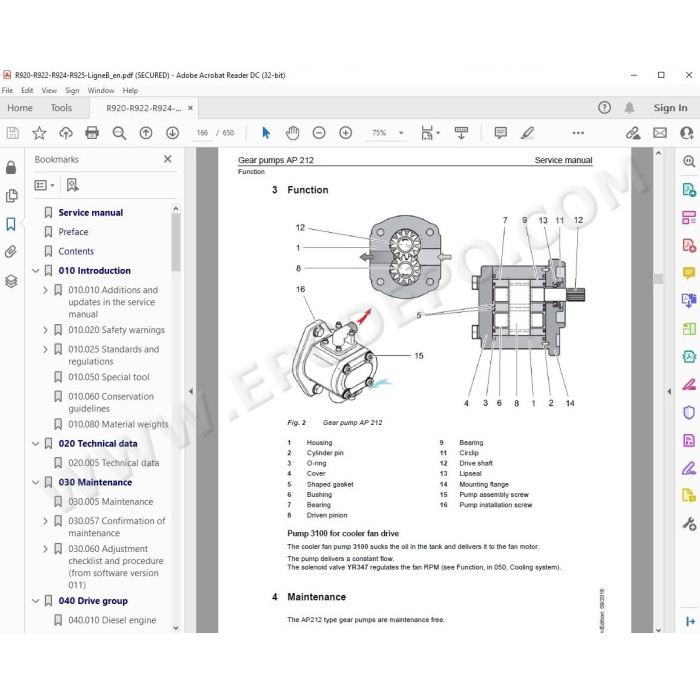The height and width of the screenshot is (700, 700).
Task: Open the Attachments paperclip panel
Action: pyautogui.click(x=11, y=252)
